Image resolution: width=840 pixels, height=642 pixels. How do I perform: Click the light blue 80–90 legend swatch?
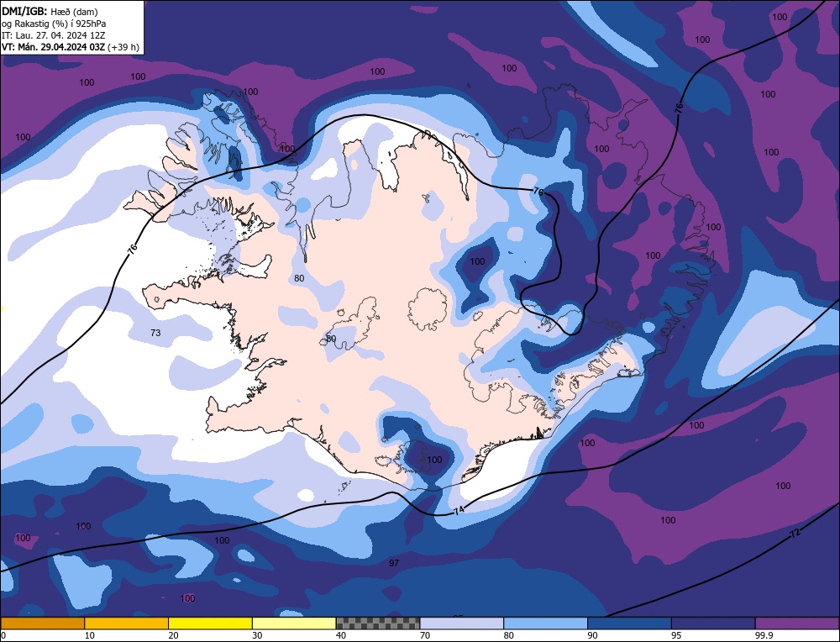[545, 623]
